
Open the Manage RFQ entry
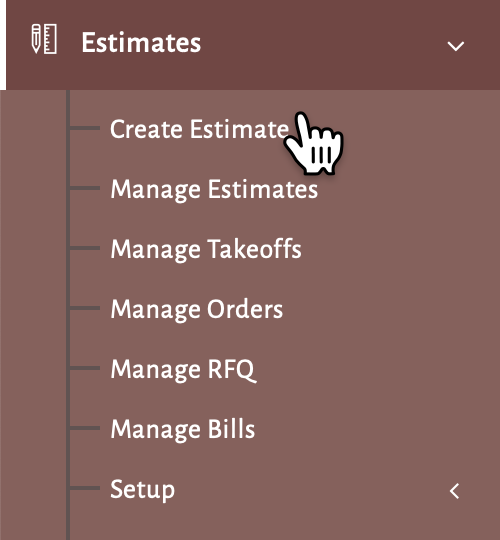click(183, 369)
